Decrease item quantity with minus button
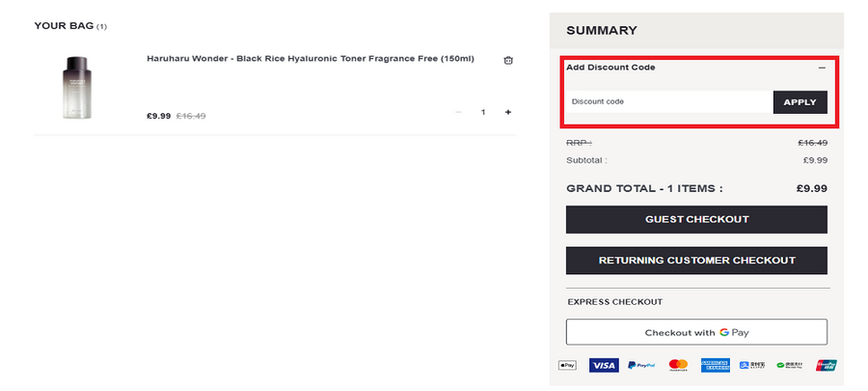This screenshot has width=868, height=391. 458,112
